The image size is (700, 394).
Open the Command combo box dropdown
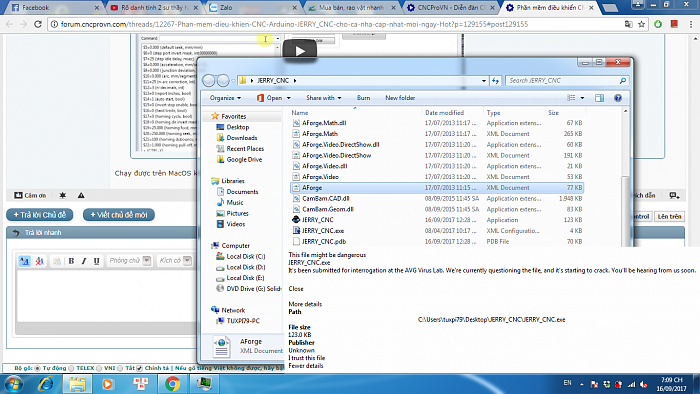click(x=278, y=39)
